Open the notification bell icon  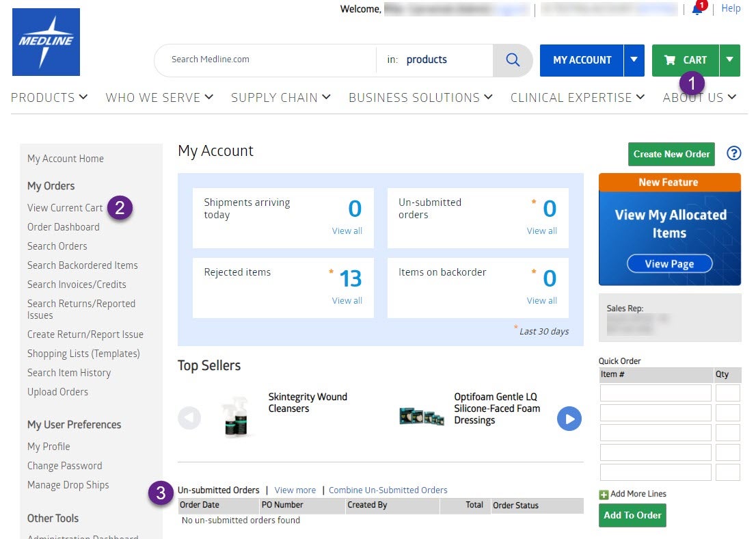click(697, 10)
